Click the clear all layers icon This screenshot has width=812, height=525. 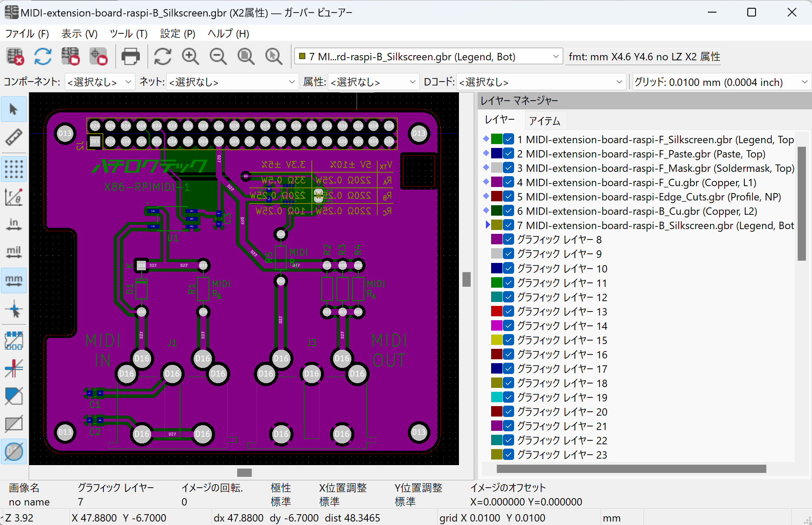[15, 57]
